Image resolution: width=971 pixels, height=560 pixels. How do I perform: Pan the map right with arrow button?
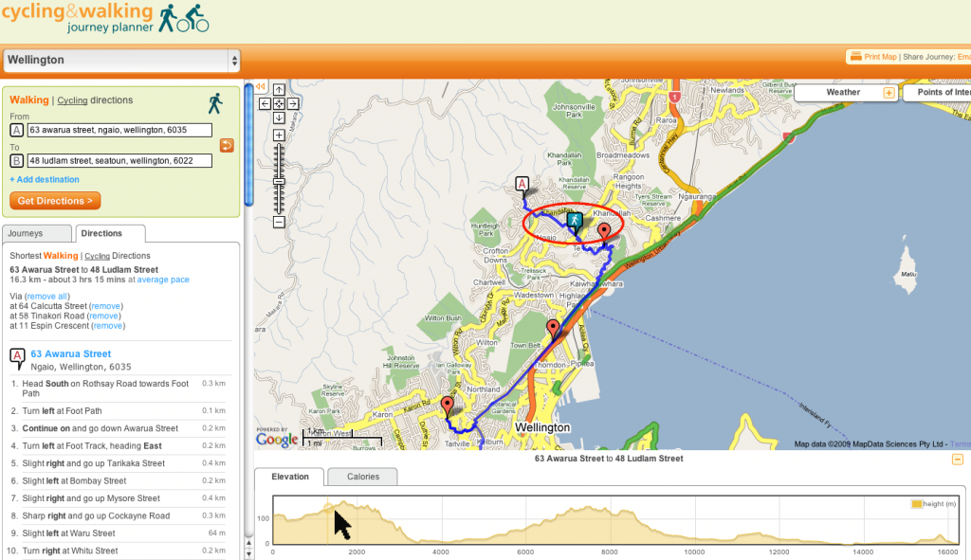[293, 104]
